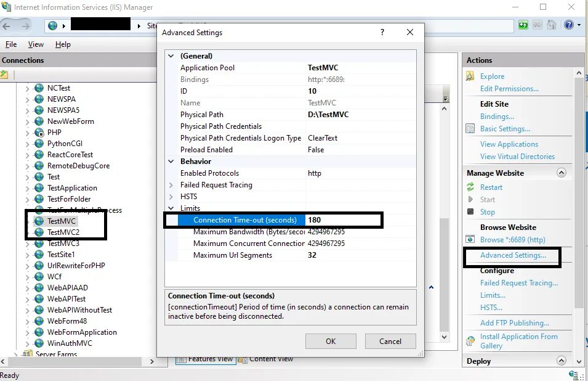This screenshot has height=381, width=588.
Task: Click the globe icon in the address bar
Action: pyautogui.click(x=53, y=25)
